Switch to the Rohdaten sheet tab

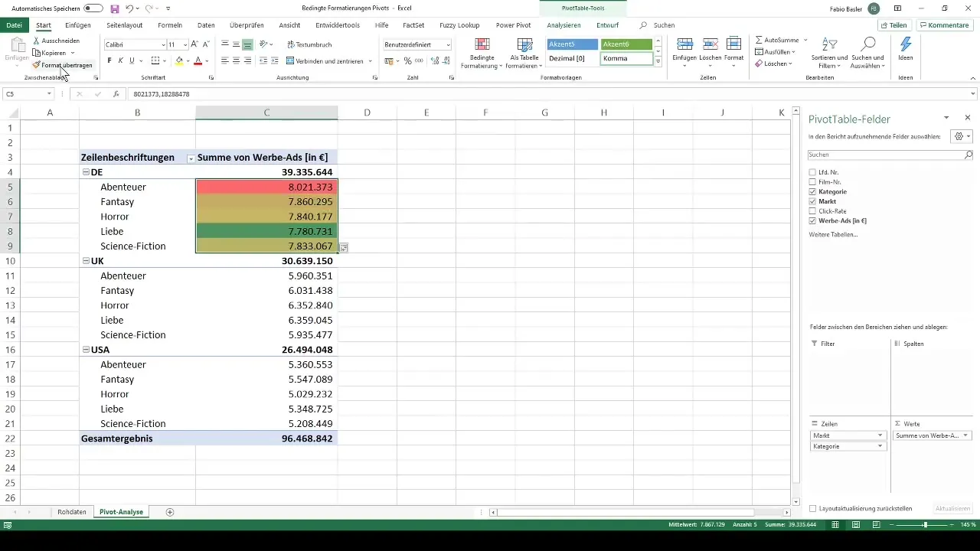pos(72,512)
